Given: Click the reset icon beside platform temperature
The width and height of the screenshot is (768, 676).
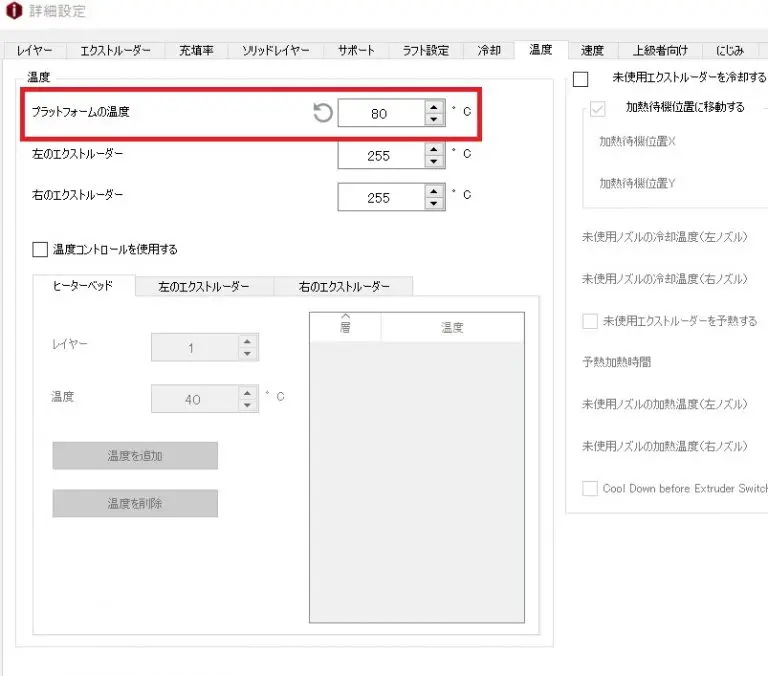Looking at the screenshot, I should point(322,113).
